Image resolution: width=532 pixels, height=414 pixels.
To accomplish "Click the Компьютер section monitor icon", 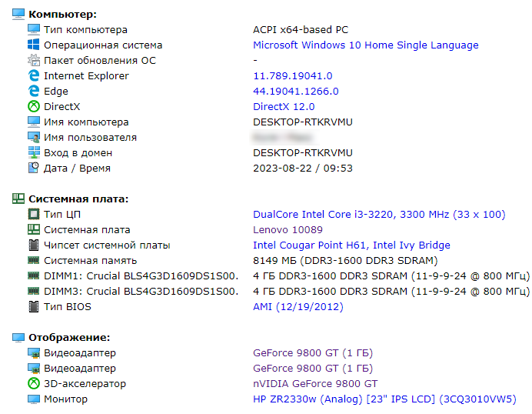I will (x=18, y=15).
